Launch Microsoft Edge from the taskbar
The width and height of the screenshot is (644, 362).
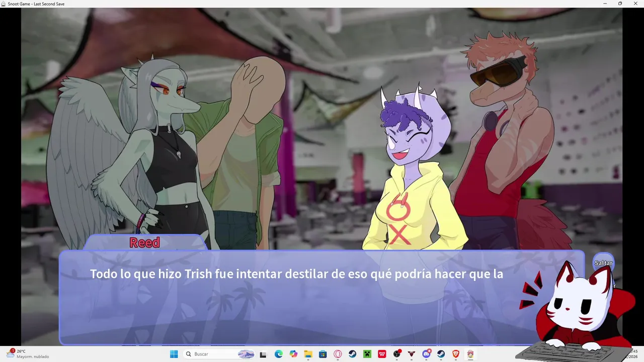click(x=278, y=354)
